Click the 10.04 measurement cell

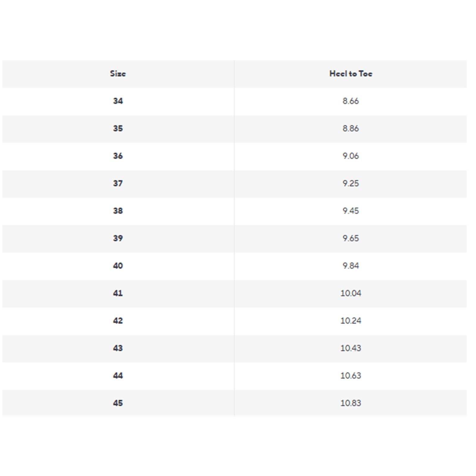click(351, 293)
